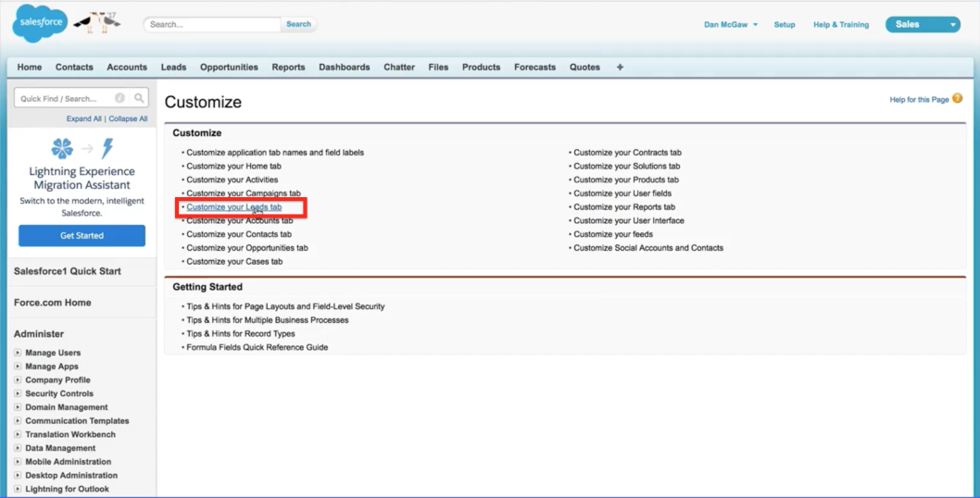Click the Quick Find info icon
This screenshot has height=498, width=980.
click(x=119, y=98)
